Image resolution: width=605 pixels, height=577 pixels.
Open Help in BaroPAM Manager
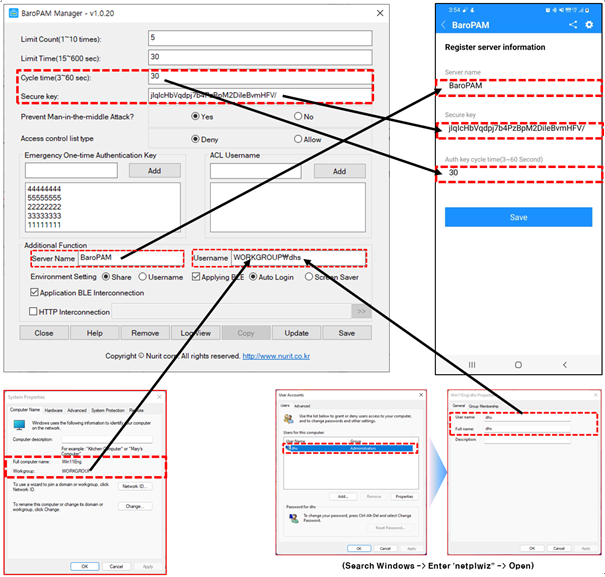(95, 333)
